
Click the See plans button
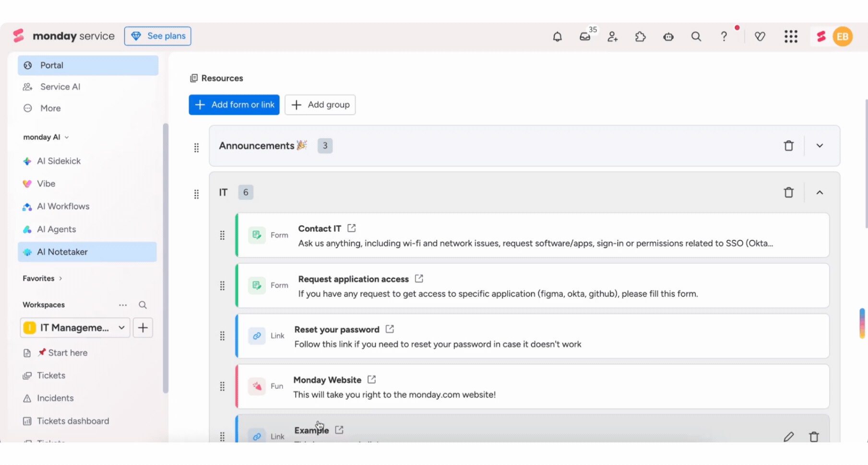coord(157,36)
